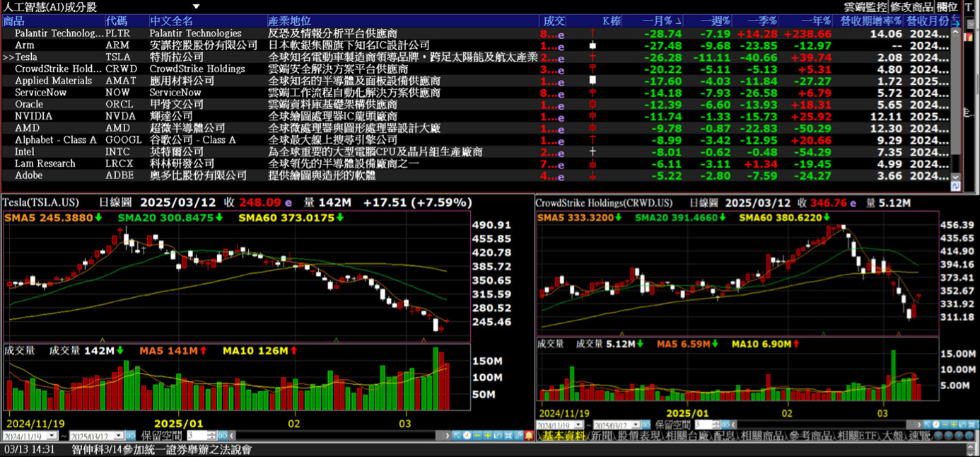The height and width of the screenshot is (457, 980).
Task: Switch to the 股價表現 tab
Action: click(x=639, y=436)
